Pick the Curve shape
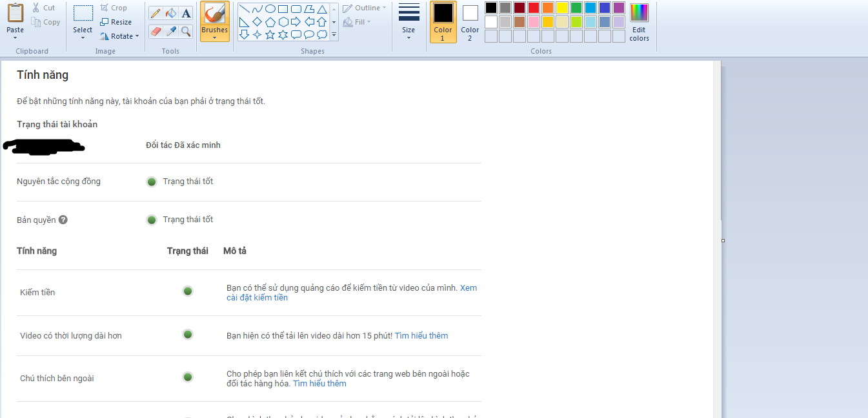Viewport: 868px width, 418px height. [x=257, y=9]
